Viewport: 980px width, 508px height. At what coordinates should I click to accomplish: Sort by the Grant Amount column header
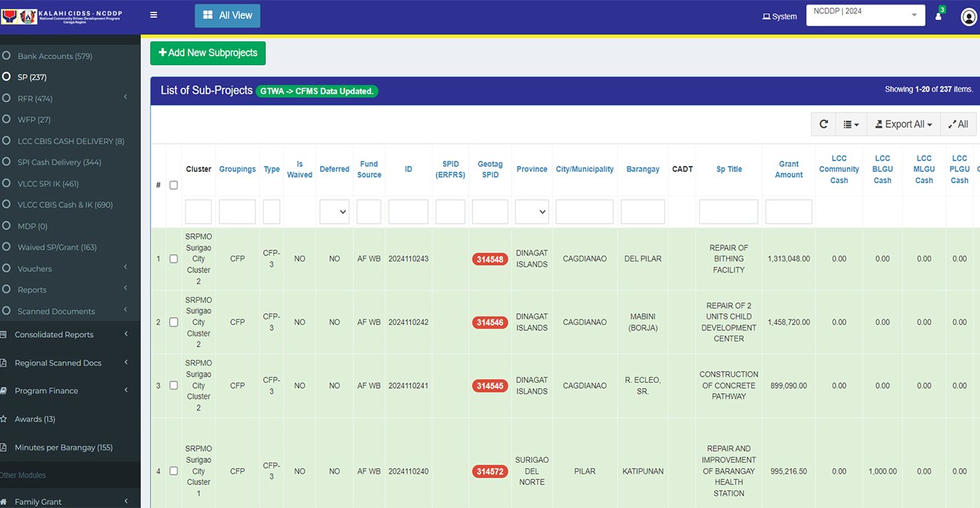click(x=788, y=169)
